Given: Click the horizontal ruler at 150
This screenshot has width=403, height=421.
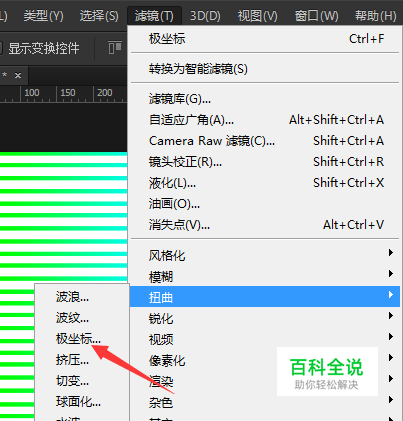Looking at the screenshot, I should pos(68,92).
